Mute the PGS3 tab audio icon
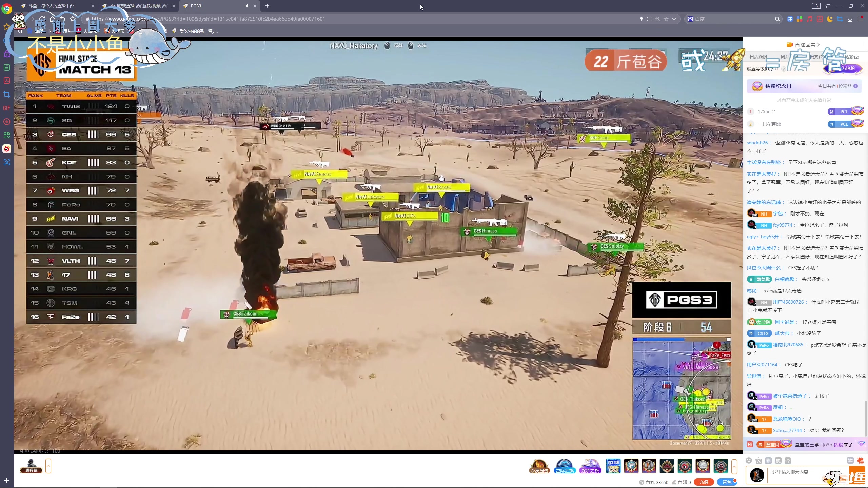This screenshot has height=488, width=868. (x=247, y=6)
